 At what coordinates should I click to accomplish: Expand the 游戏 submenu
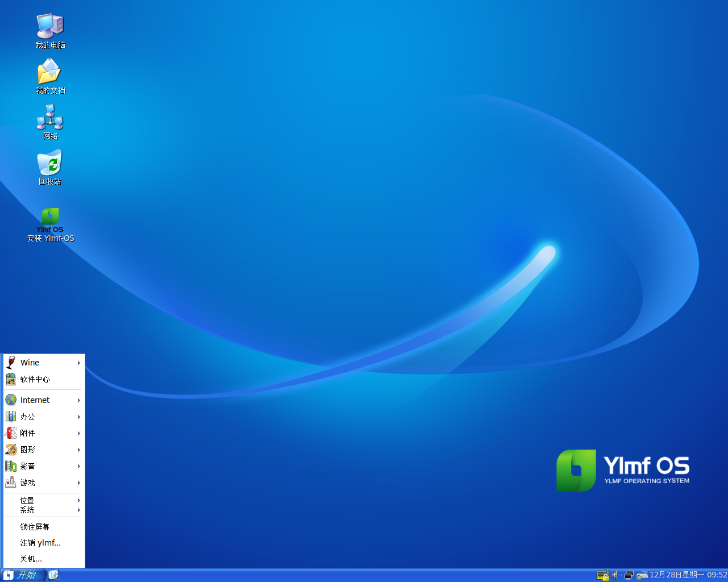44,483
